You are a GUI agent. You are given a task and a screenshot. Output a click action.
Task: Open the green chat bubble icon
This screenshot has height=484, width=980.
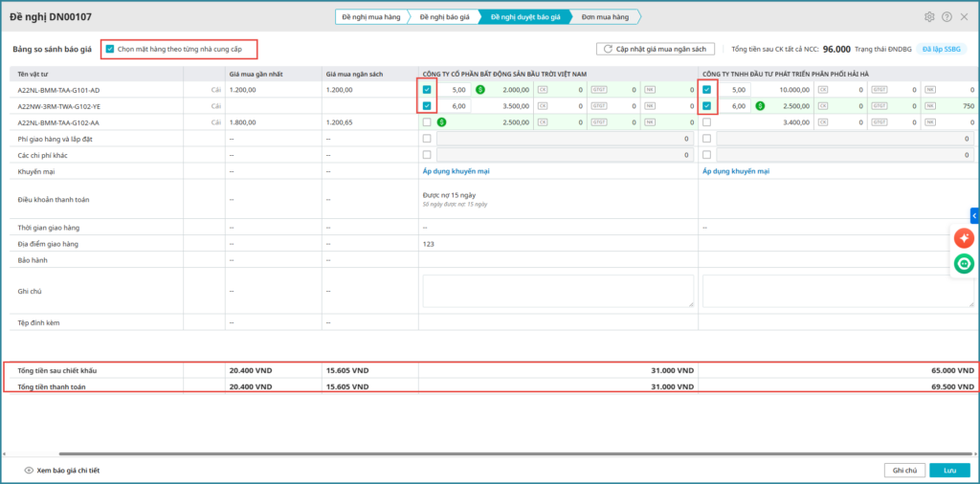pyautogui.click(x=963, y=263)
